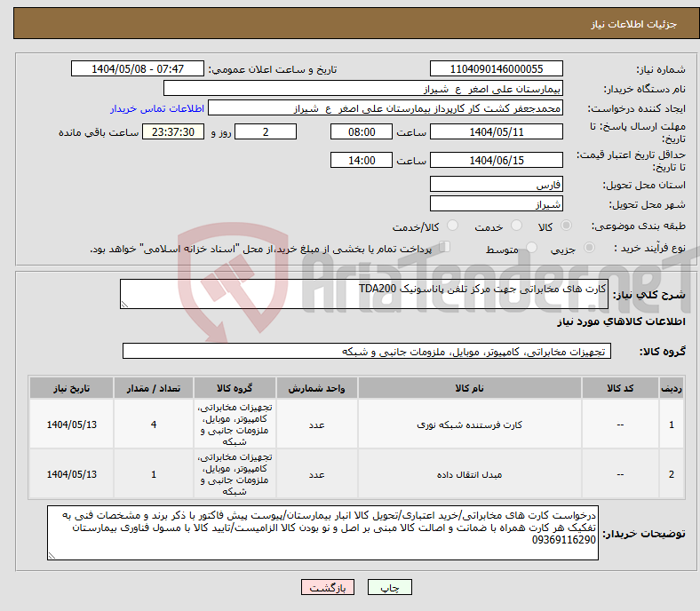Click the remaining time field 23:37:30
Image resolution: width=700 pixels, height=611 pixels.
click(x=173, y=131)
